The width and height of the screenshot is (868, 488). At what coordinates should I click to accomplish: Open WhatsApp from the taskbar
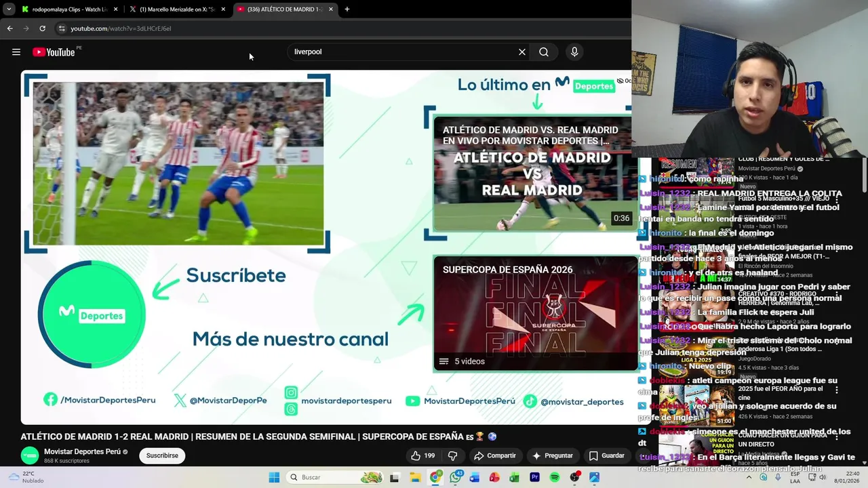tap(455, 477)
